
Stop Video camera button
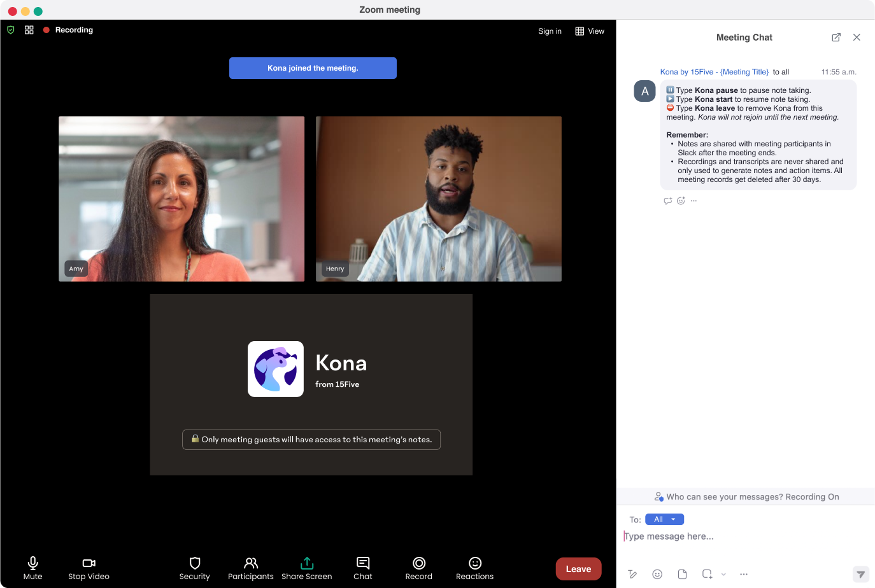[x=89, y=568]
